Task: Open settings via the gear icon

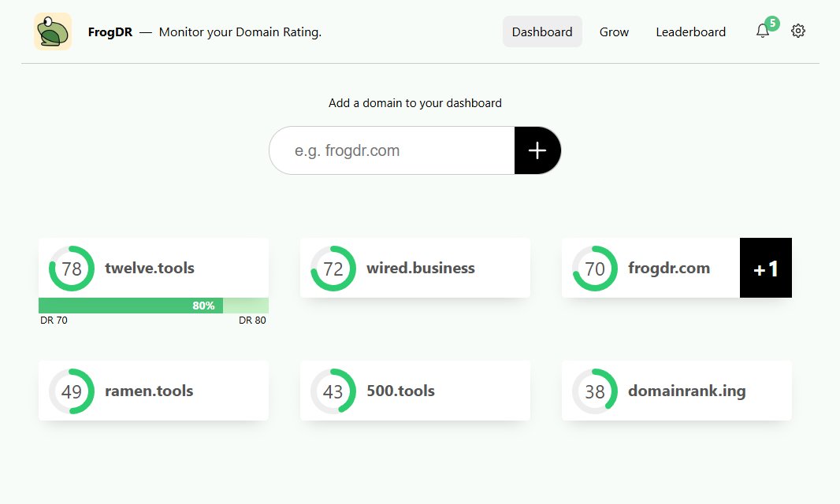Action: (797, 31)
